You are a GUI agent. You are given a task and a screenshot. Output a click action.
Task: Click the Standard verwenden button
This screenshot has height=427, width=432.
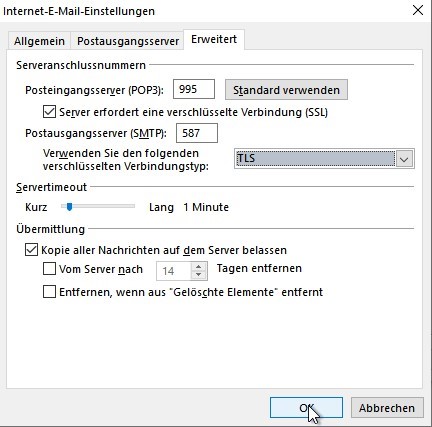[286, 90]
